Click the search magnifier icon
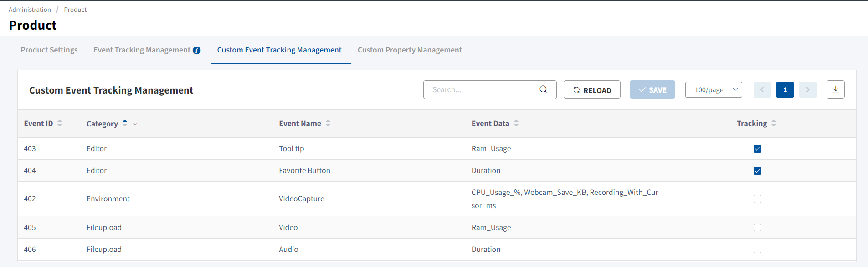 [543, 89]
